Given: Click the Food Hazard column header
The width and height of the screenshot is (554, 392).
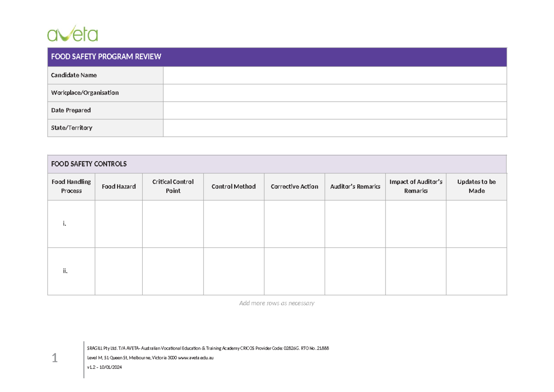Looking at the screenshot, I should point(119,187).
